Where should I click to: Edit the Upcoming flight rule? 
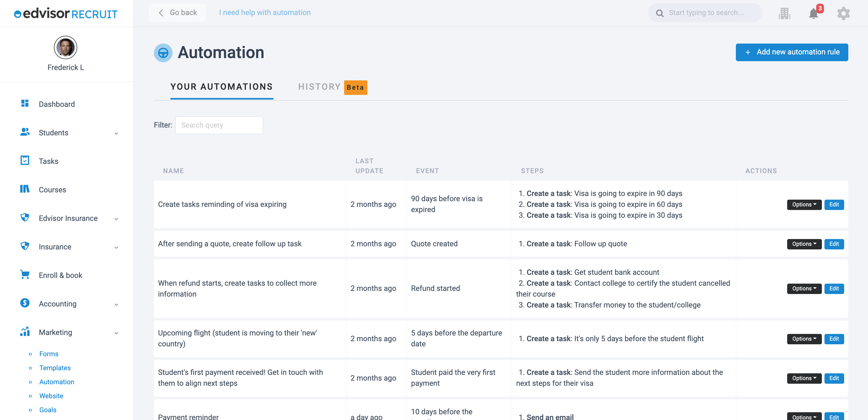coord(834,339)
